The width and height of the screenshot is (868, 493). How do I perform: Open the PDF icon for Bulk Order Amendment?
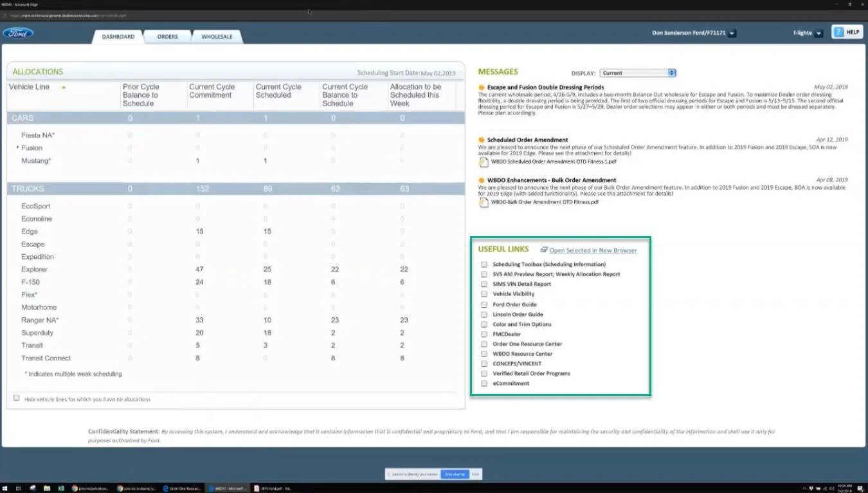[x=483, y=202]
